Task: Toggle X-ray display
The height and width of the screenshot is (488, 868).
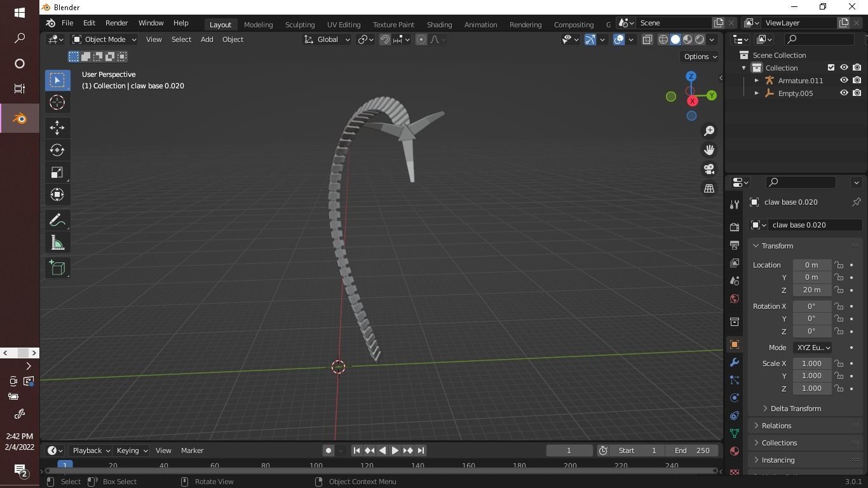Action: click(647, 39)
